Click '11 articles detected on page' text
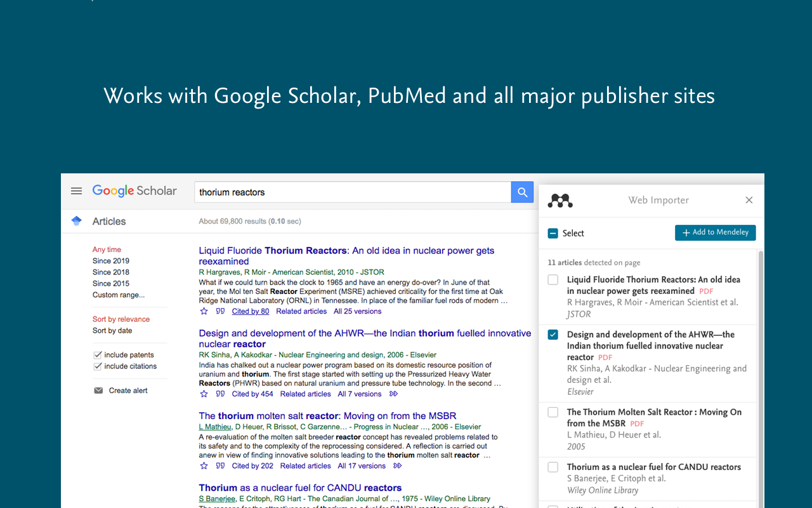 pyautogui.click(x=594, y=262)
